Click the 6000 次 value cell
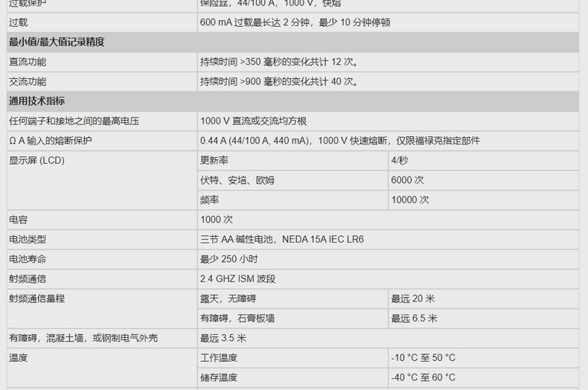This screenshot has height=390, width=588. (407, 180)
